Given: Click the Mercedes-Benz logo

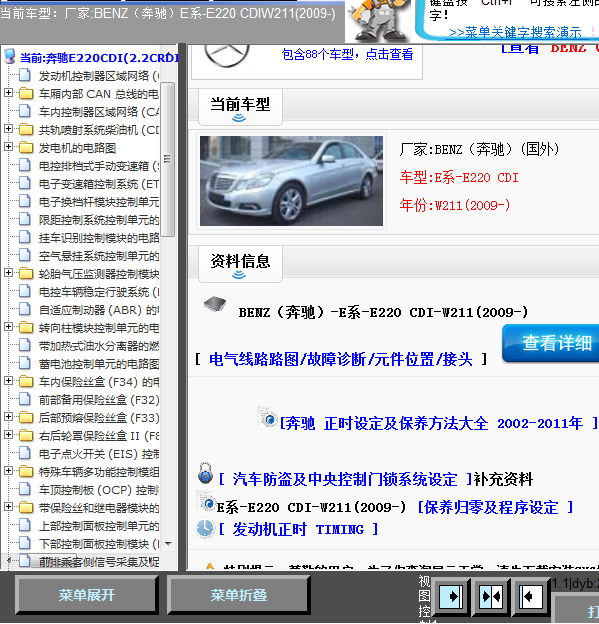Looking at the screenshot, I should (x=227, y=55).
